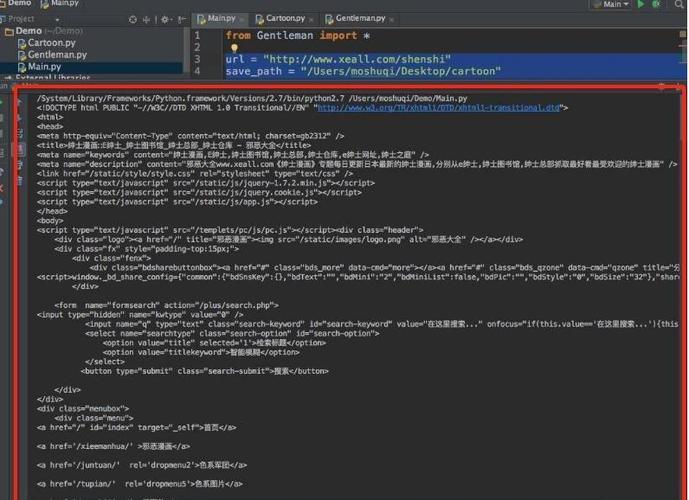The width and height of the screenshot is (689, 500).
Task: Click the meta name="keywords" line
Action: tap(233, 155)
